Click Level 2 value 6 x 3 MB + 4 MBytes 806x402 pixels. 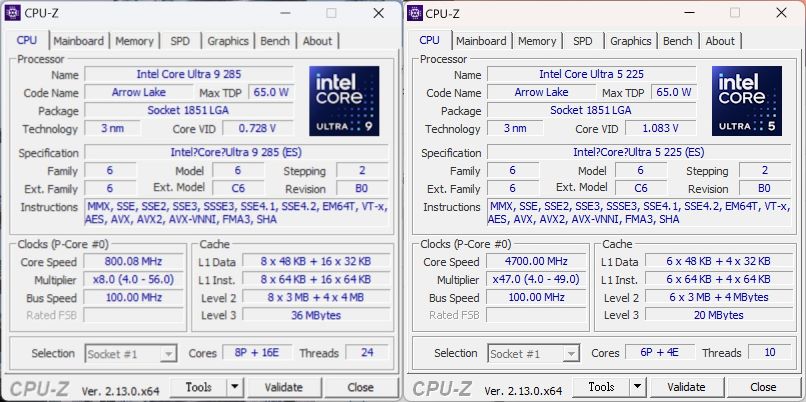[719, 297]
